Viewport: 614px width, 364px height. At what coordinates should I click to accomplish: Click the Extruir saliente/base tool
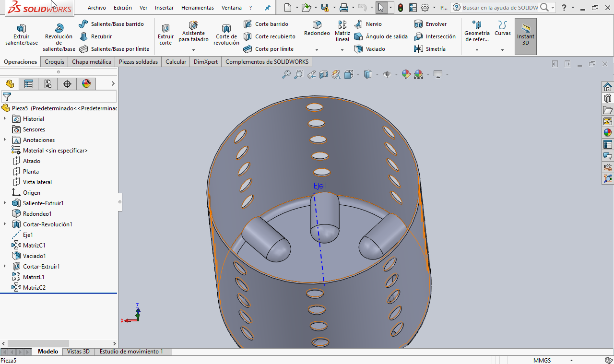point(21,35)
